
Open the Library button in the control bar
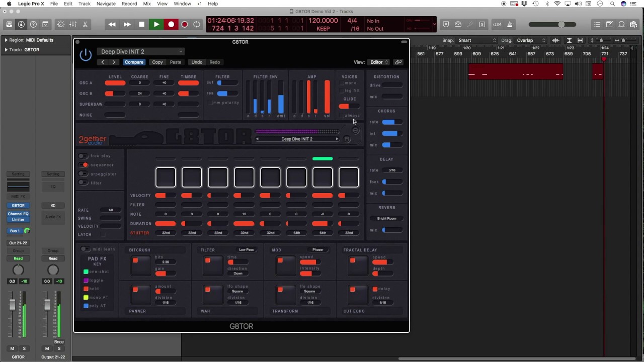point(9,24)
